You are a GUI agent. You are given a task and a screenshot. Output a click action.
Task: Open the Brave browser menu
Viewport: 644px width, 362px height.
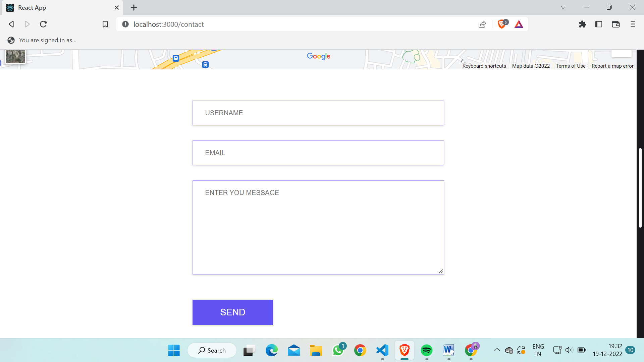click(633, 24)
